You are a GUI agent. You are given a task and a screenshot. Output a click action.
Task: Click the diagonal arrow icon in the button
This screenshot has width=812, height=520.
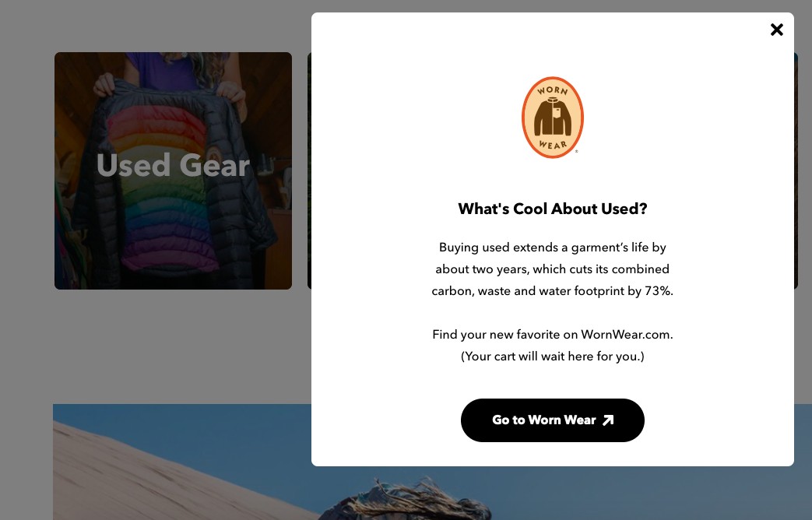point(608,420)
